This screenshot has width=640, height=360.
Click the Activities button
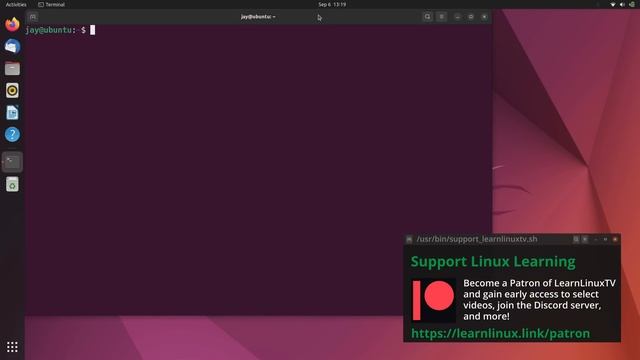tap(16, 4)
